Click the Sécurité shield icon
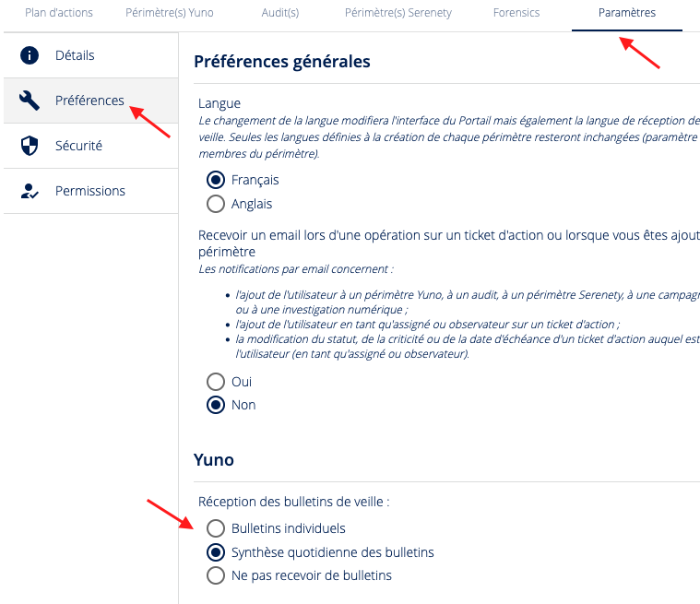This screenshot has width=700, height=604. [30, 146]
